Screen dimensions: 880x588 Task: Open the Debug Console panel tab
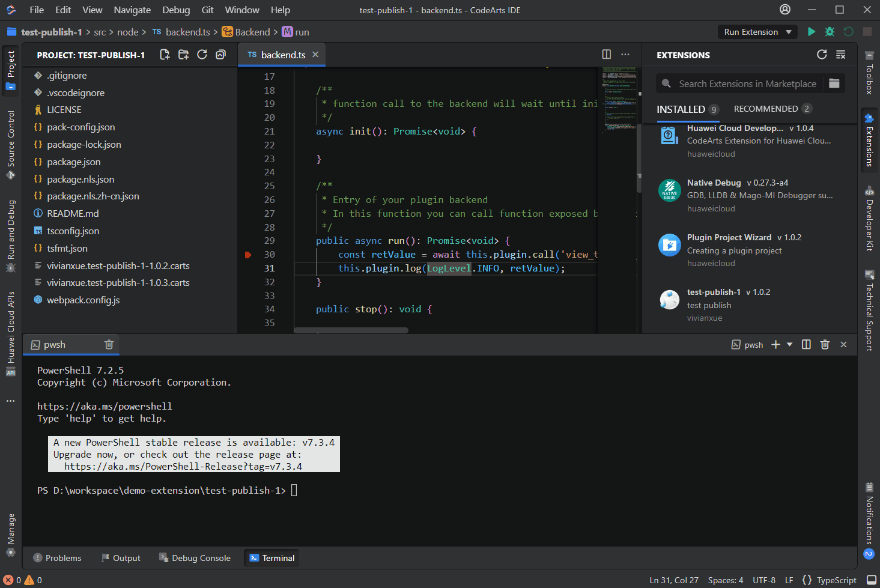195,558
